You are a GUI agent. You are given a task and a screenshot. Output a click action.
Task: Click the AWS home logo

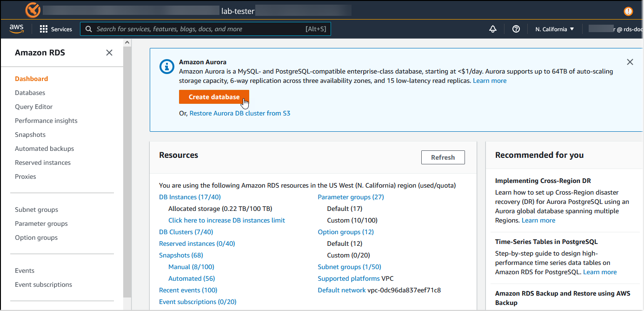click(17, 29)
